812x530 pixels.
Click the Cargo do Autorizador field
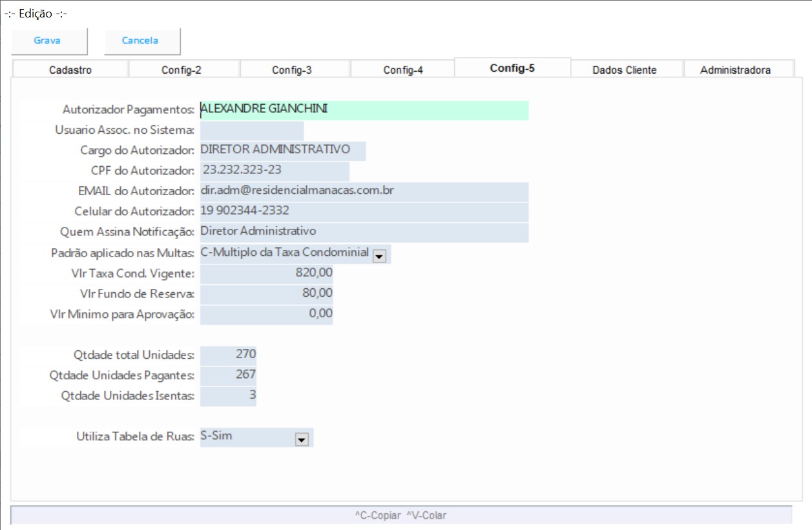click(x=282, y=151)
